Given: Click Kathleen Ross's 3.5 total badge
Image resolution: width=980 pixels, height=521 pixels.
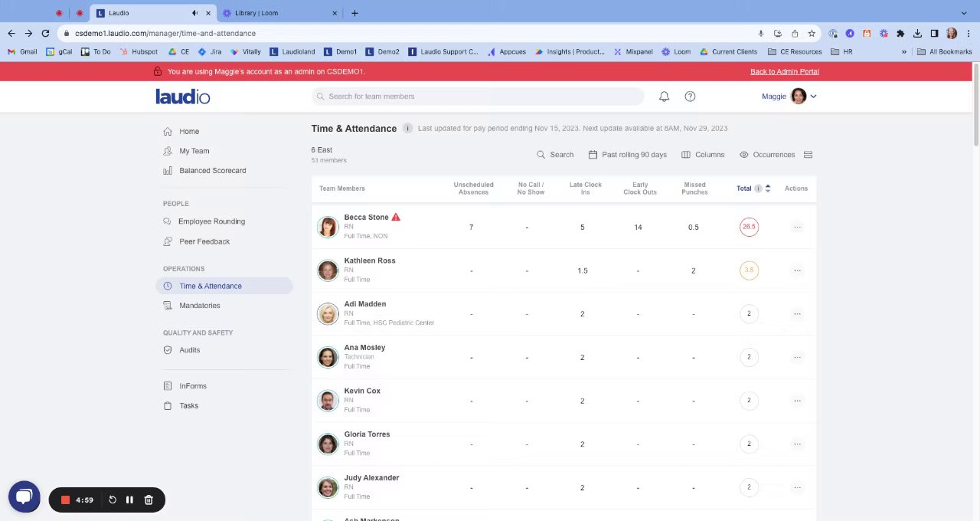Looking at the screenshot, I should pyautogui.click(x=749, y=270).
